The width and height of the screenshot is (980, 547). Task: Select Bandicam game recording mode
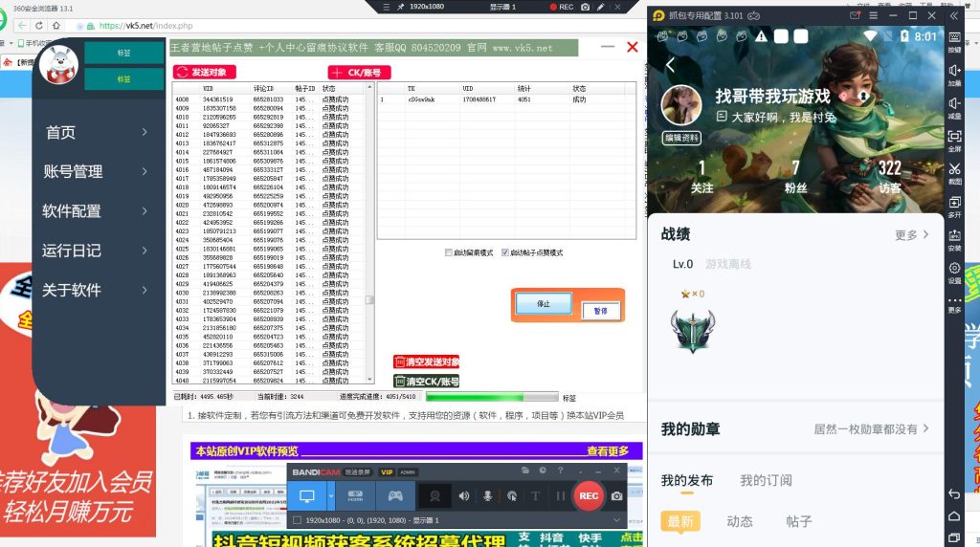coord(394,495)
